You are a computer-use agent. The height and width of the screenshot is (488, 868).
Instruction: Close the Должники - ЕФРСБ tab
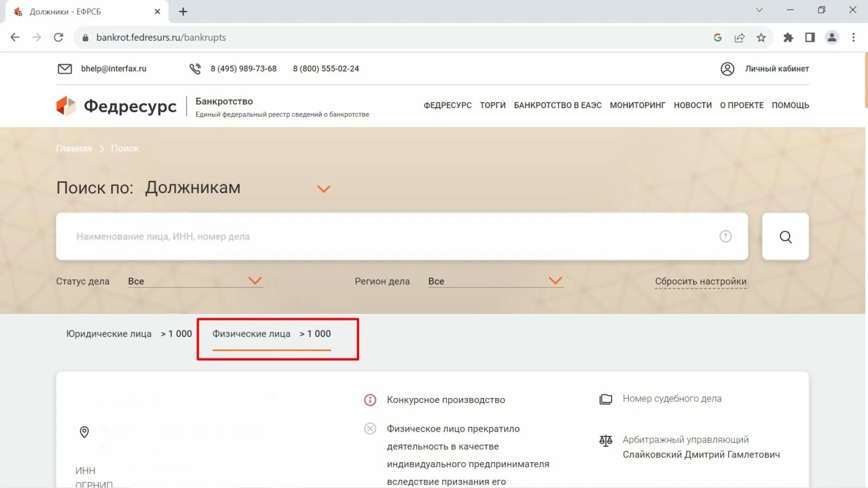[157, 11]
